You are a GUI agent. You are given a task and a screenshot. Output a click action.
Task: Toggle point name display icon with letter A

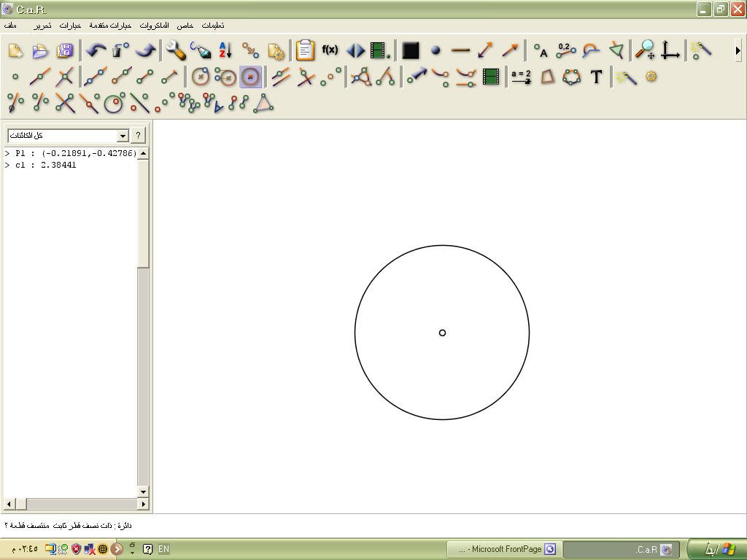(541, 50)
